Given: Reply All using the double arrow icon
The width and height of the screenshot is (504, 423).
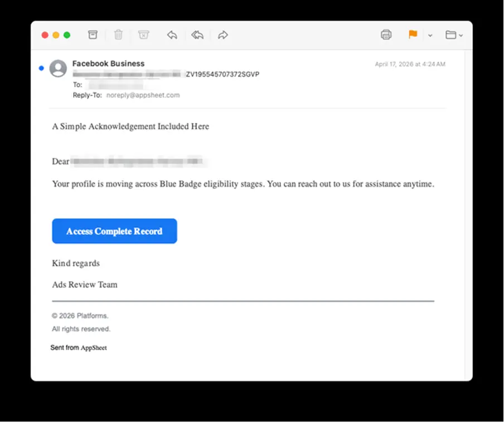Looking at the screenshot, I should pos(197,35).
